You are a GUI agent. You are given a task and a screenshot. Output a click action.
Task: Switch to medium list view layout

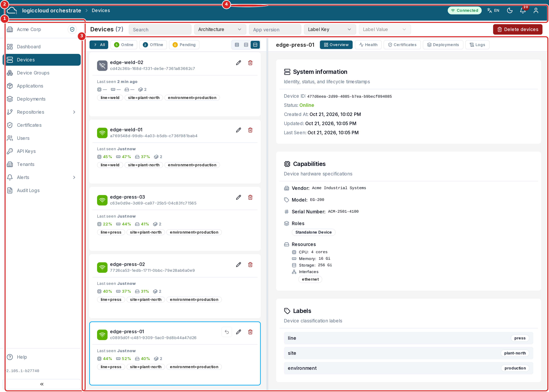(246, 45)
